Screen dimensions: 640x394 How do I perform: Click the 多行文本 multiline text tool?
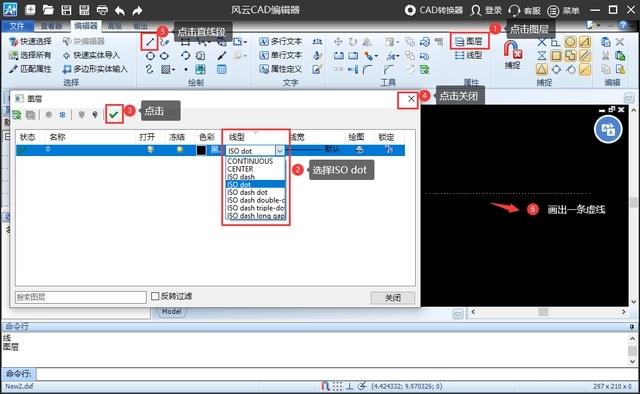pos(281,42)
